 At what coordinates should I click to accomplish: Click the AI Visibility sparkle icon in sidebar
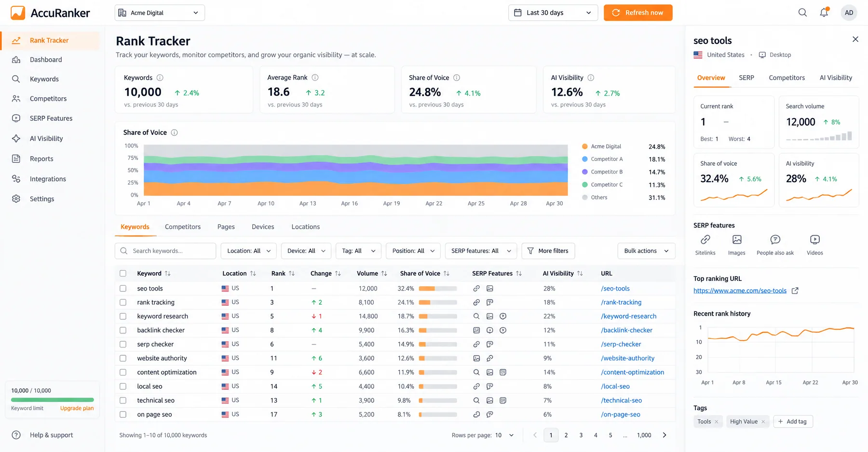[x=16, y=139]
